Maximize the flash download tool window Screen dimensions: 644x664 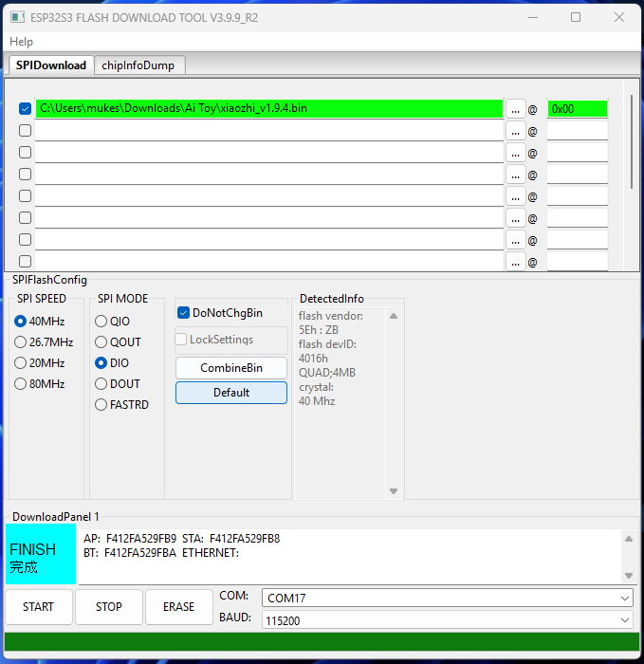point(576,17)
